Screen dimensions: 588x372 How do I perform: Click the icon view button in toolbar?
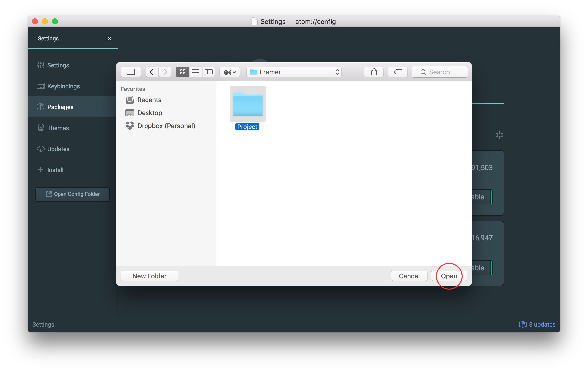tap(183, 72)
